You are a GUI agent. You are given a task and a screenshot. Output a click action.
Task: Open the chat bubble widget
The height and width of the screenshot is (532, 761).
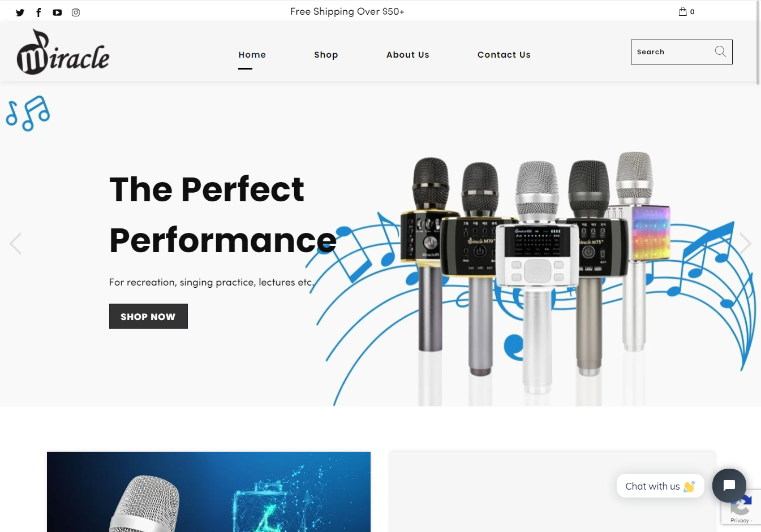pyautogui.click(x=729, y=485)
